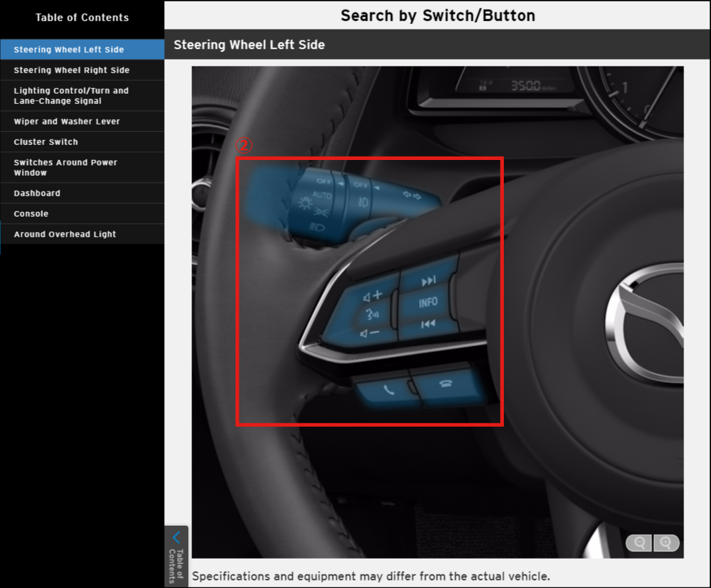Click the volume up switch on steering wheel

coord(373,296)
